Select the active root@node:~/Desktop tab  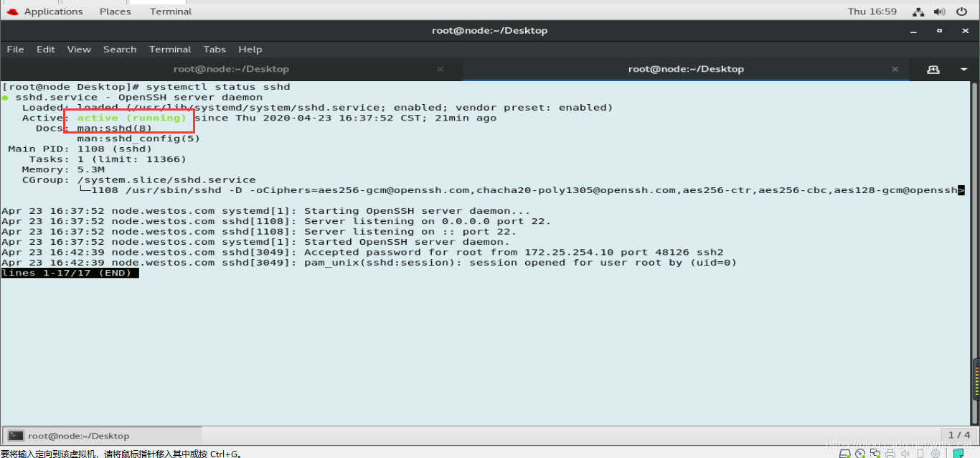tap(686, 69)
